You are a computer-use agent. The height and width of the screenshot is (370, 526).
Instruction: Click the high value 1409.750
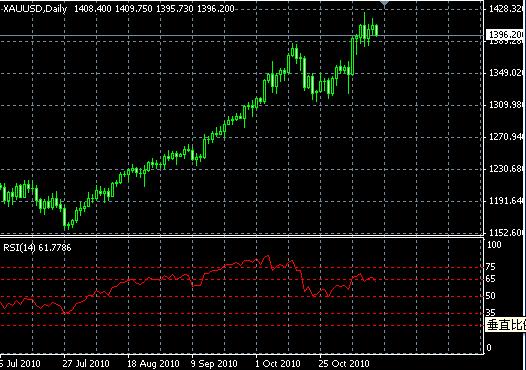[x=134, y=9]
